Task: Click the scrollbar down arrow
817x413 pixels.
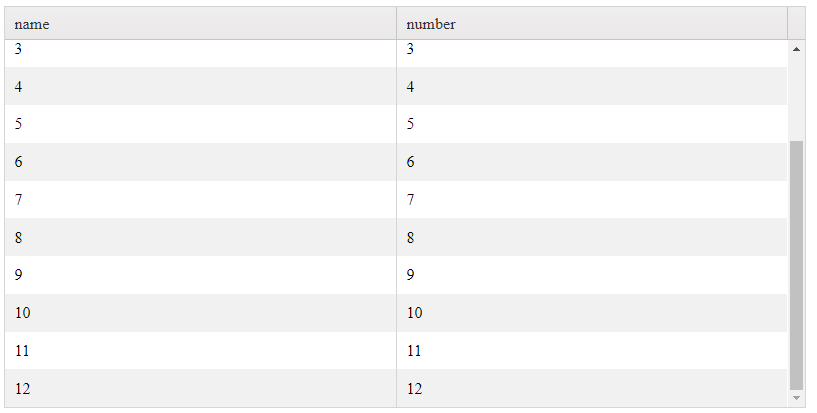Action: [796, 398]
